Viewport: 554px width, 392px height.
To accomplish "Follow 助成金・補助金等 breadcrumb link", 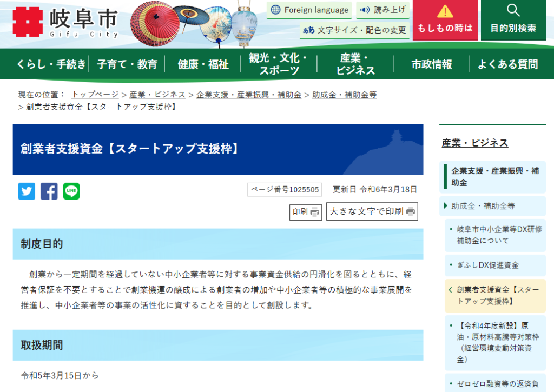I will click(x=344, y=95).
